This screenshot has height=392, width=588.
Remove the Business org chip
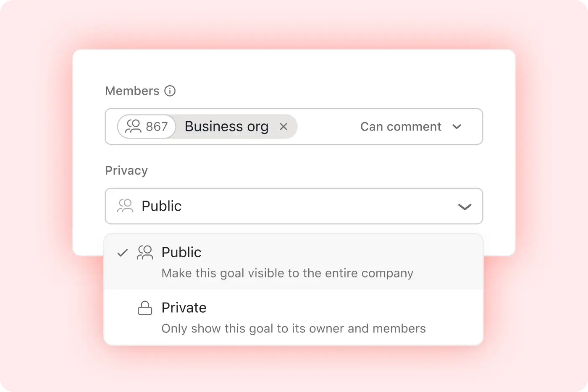point(283,126)
